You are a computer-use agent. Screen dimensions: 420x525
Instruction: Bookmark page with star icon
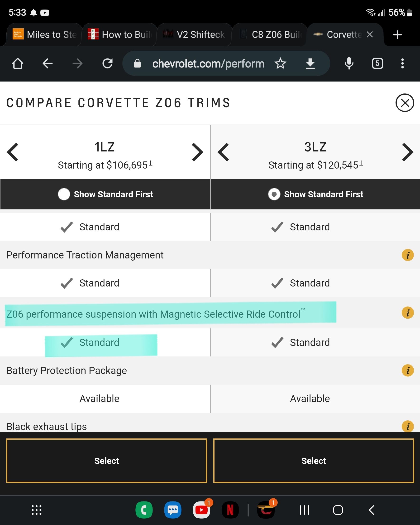[x=280, y=63]
